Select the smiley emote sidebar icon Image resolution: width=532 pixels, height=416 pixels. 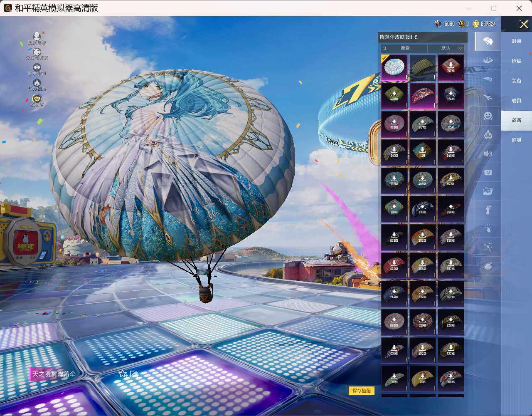488,116
